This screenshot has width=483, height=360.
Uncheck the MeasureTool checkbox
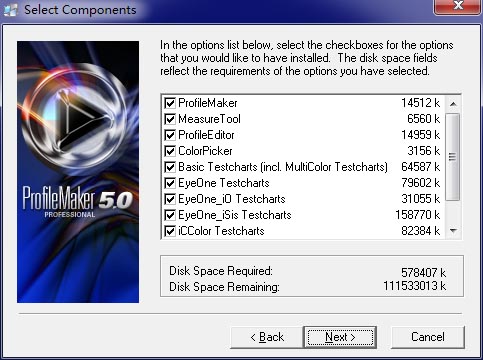(x=170, y=119)
